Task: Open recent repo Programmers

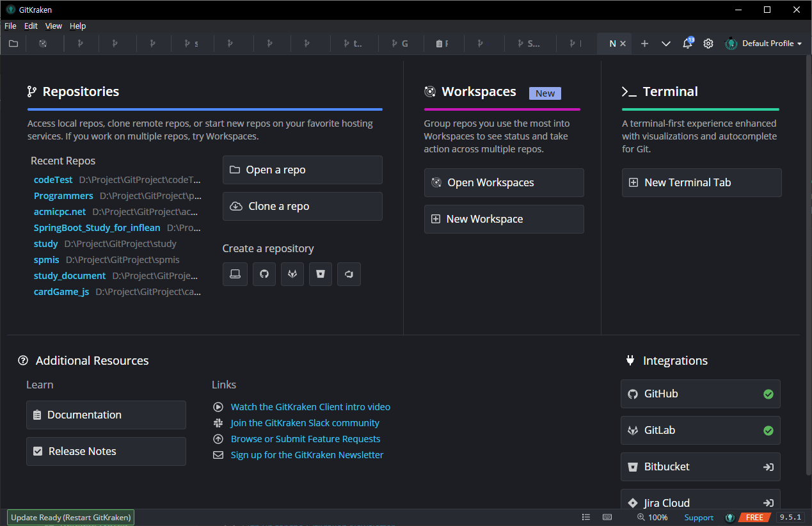Action: [x=63, y=196]
